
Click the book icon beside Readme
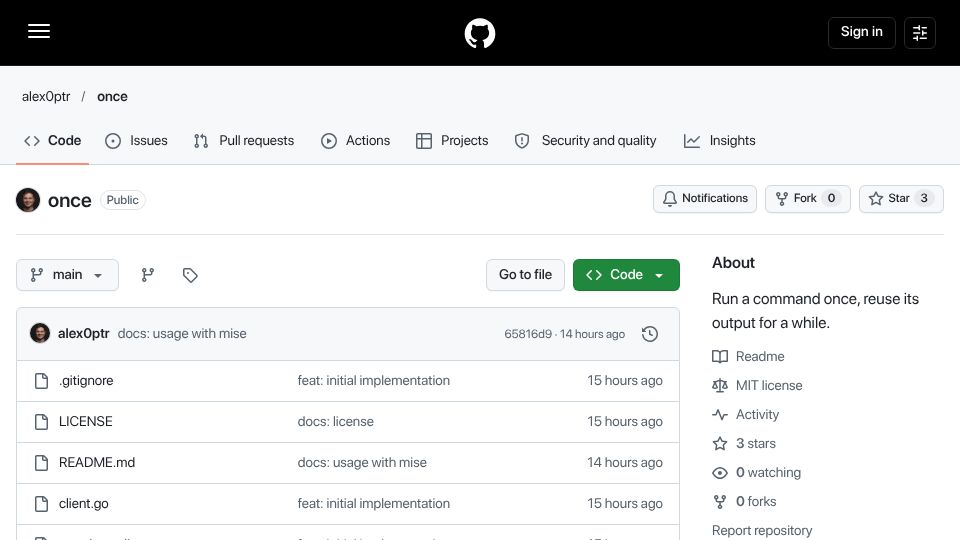[720, 356]
